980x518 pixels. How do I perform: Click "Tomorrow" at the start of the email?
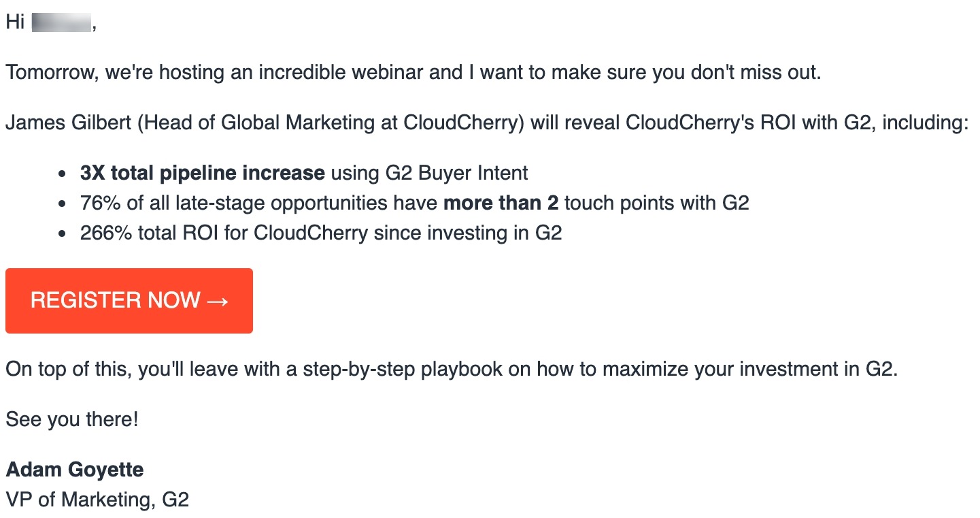point(50,72)
